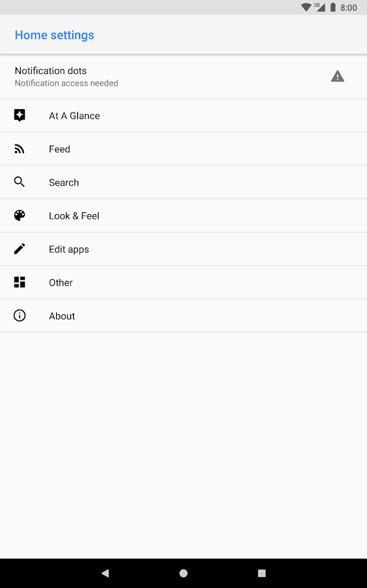367x588 pixels.
Task: Tap the recent apps square button
Action: tap(262, 573)
